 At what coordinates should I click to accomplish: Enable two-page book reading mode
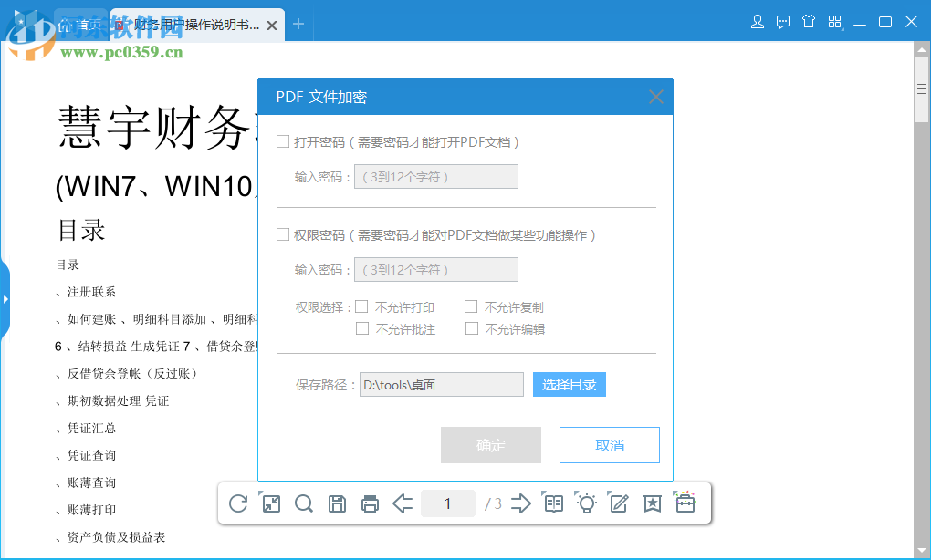pyautogui.click(x=553, y=503)
